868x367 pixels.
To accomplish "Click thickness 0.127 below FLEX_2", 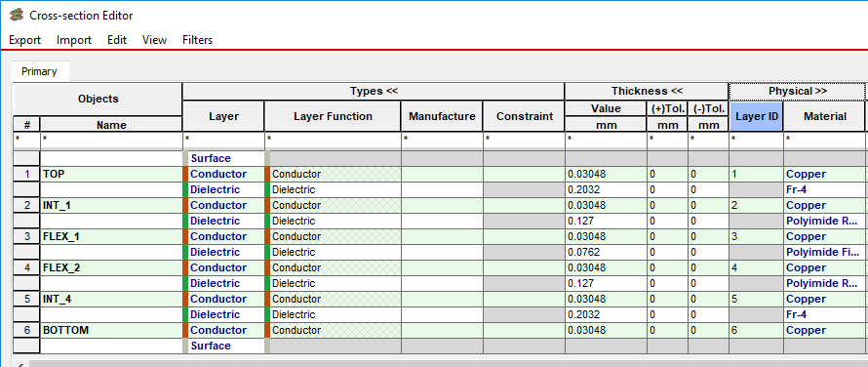I will tap(606, 283).
